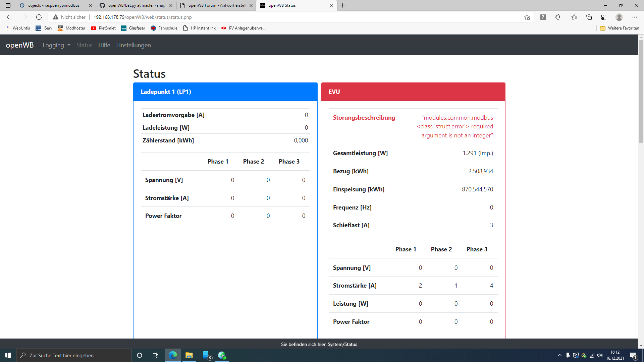Add page to favorites star icon
The image size is (644, 362).
tap(527, 17)
